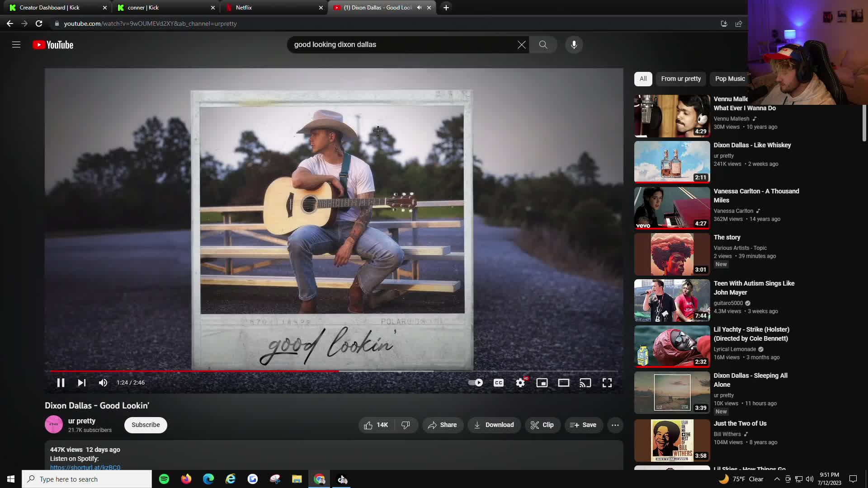This screenshot has height=488, width=868.
Task: Click the page vertical scrollbar
Action: tap(864, 123)
